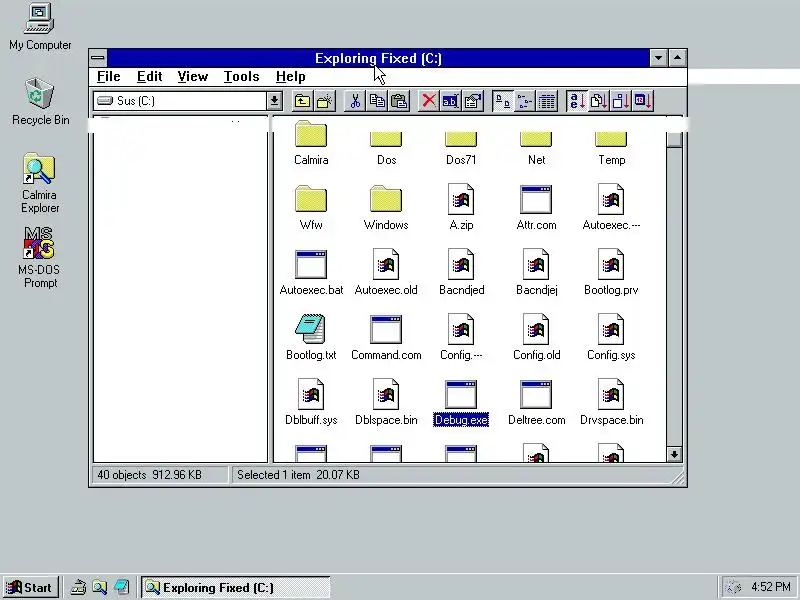
Task: Click the Recycle Bin desktop icon
Action: (40, 102)
